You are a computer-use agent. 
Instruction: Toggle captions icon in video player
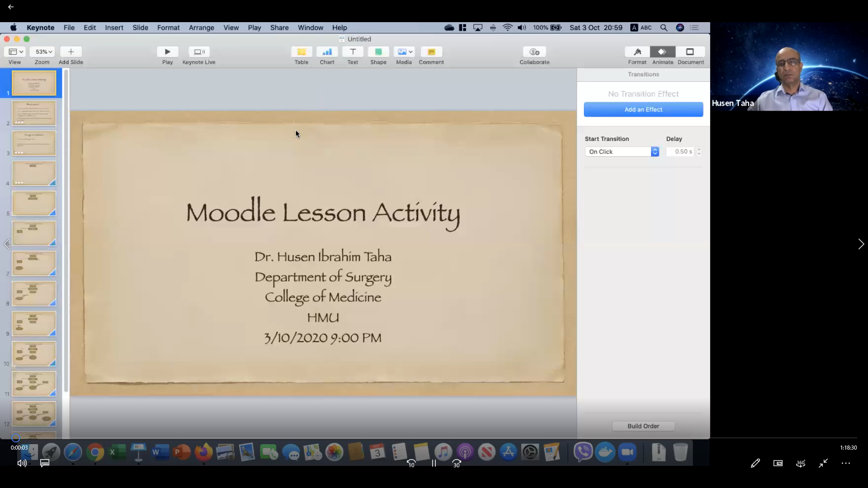pos(45,463)
